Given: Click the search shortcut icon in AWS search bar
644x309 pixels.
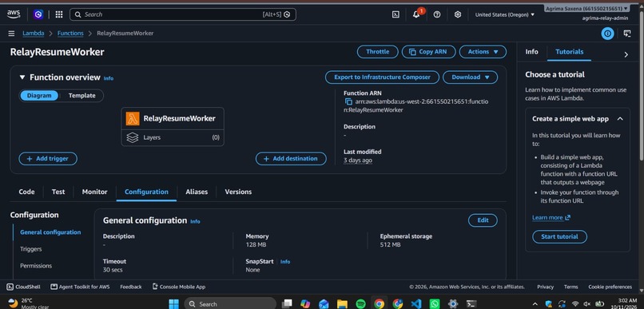Looking at the screenshot, I should (287, 14).
